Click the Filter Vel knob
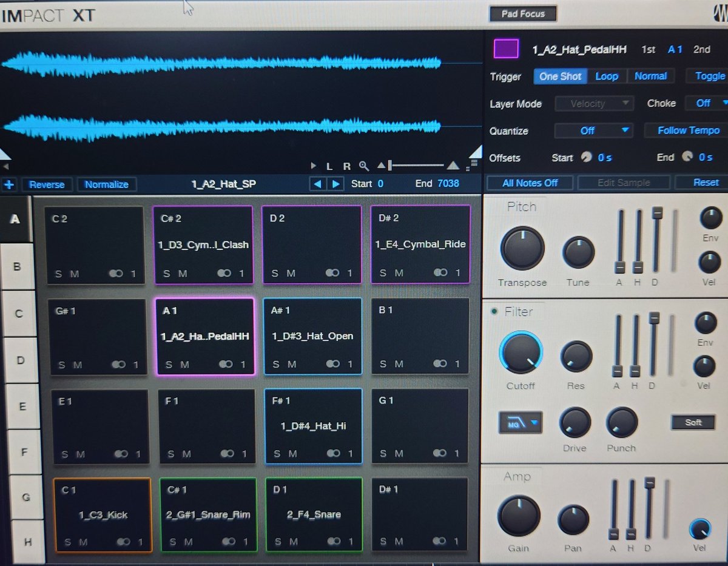 point(704,366)
